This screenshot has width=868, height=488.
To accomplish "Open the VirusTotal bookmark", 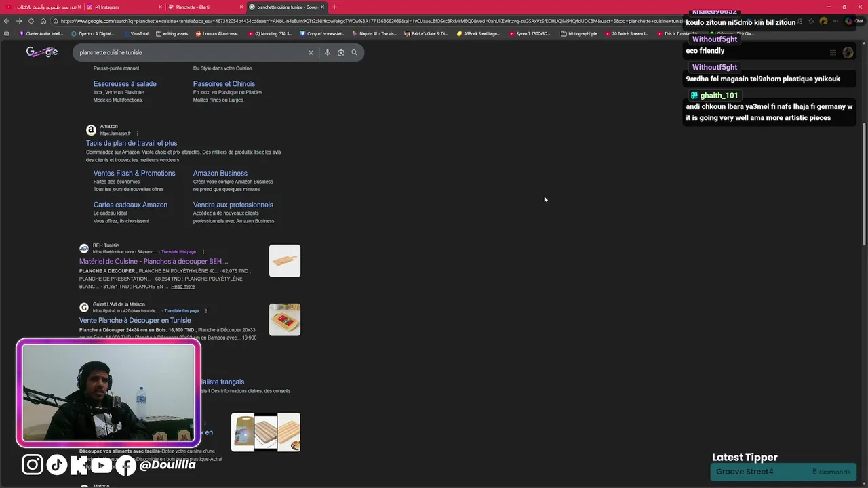I will click(136, 33).
